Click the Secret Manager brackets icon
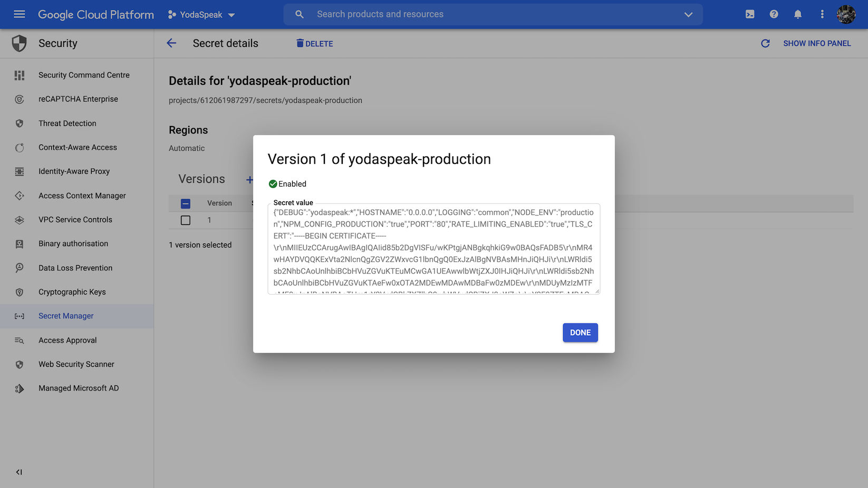 20,316
